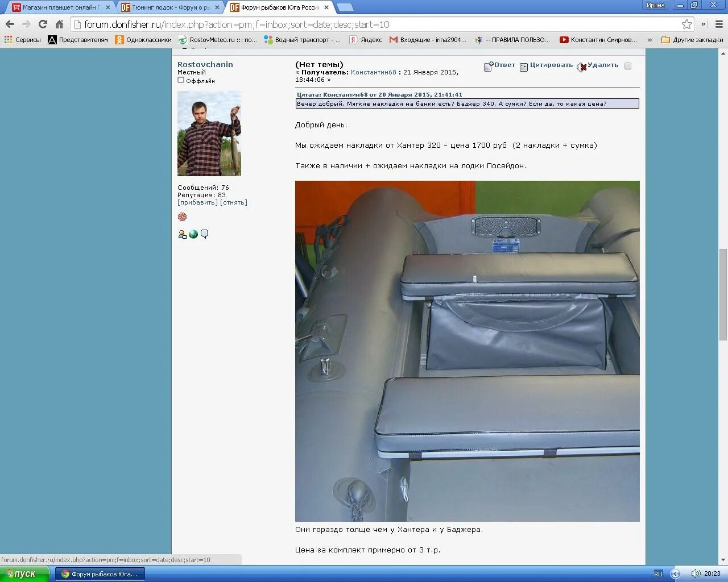Bookmark this page with the star icon

tap(686, 24)
